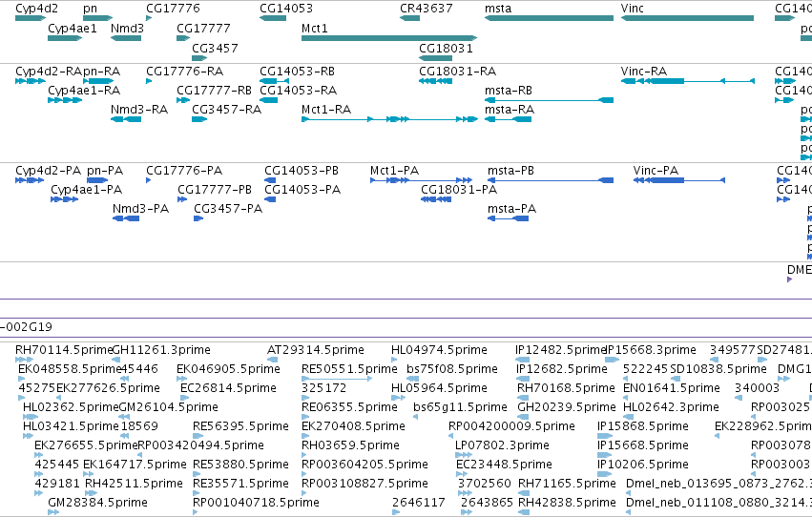Screen dimensions: 812x517
Task: Select the RH71165.5prime EST label
Action: (x=567, y=484)
